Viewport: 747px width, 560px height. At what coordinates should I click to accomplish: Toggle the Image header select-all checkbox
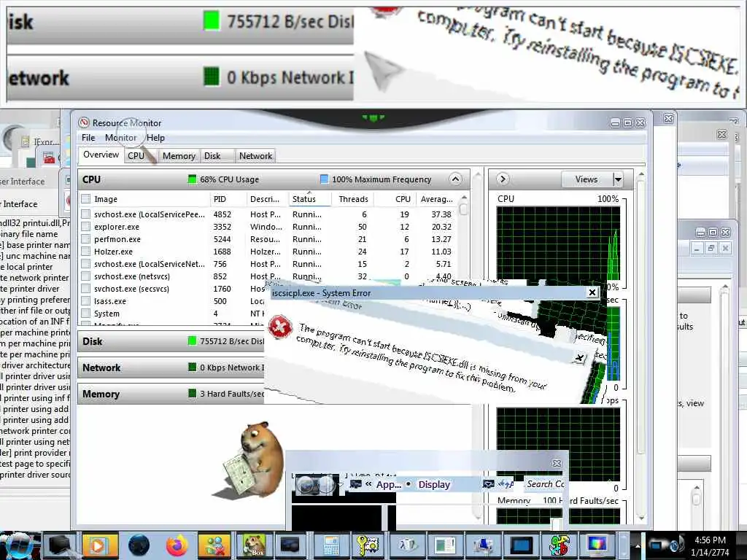[86, 198]
